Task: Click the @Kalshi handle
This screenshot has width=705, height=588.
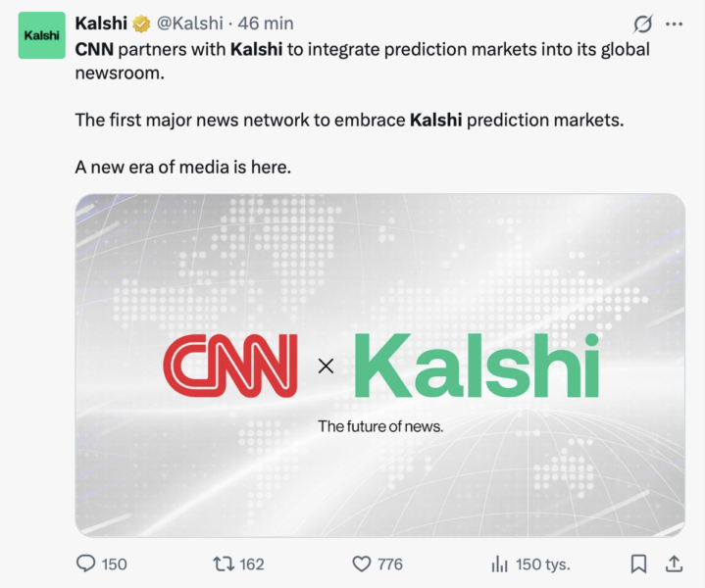Action: pyautogui.click(x=190, y=24)
